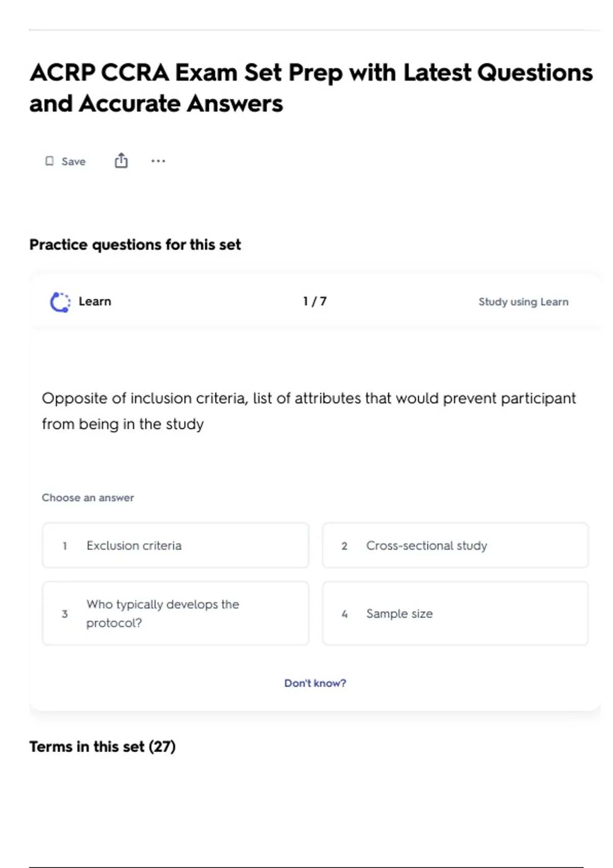The width and height of the screenshot is (613, 868).
Task: Click the "Don't know?" link
Action: click(315, 683)
